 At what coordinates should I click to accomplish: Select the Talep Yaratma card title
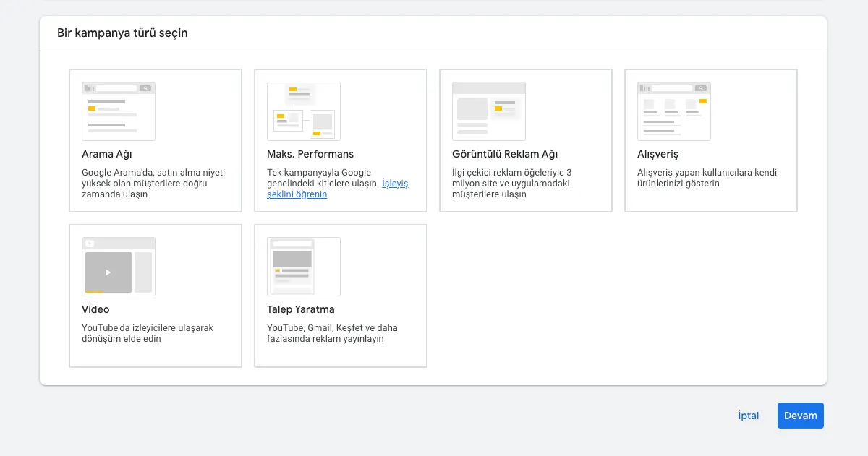click(301, 309)
